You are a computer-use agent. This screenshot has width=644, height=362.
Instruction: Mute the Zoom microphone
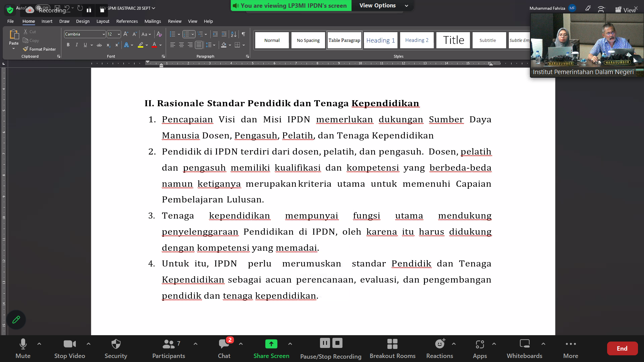point(23,349)
